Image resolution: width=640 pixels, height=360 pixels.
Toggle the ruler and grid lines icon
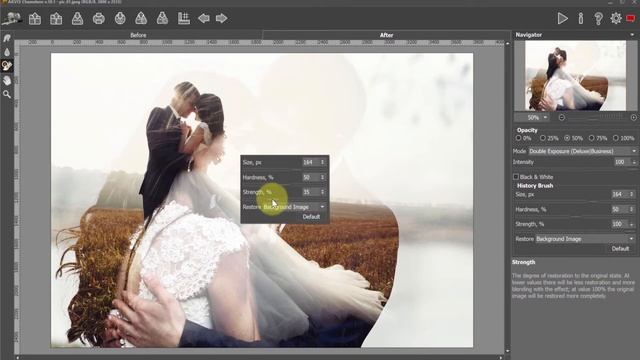(184, 18)
